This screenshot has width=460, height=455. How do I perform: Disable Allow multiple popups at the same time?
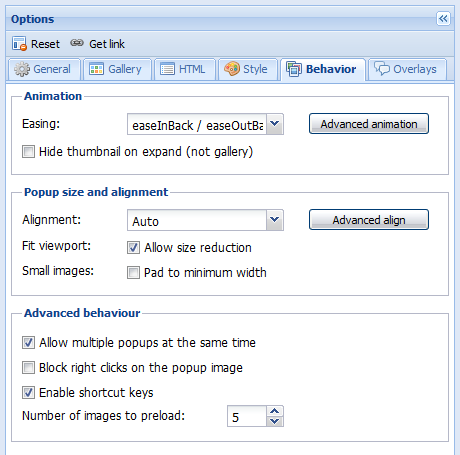(28, 343)
